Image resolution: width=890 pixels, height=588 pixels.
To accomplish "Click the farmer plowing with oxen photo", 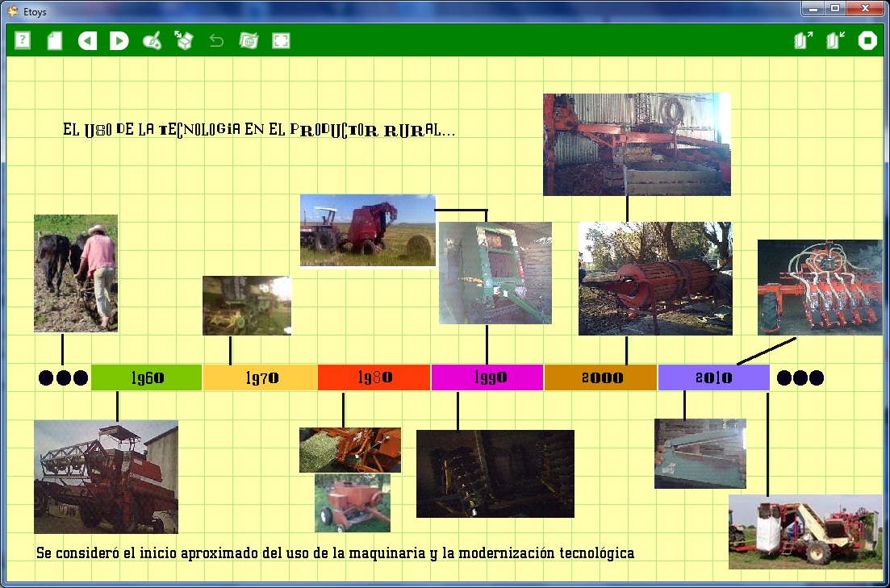I will [76, 273].
